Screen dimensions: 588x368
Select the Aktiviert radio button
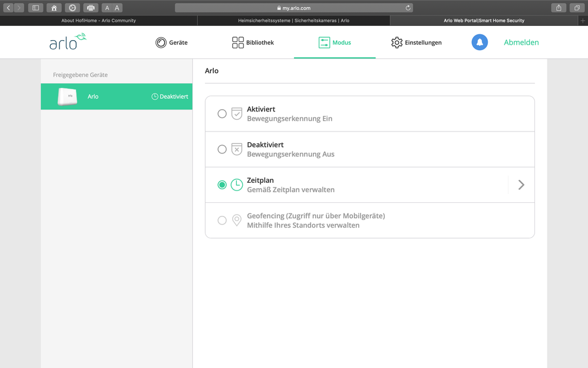[222, 113]
